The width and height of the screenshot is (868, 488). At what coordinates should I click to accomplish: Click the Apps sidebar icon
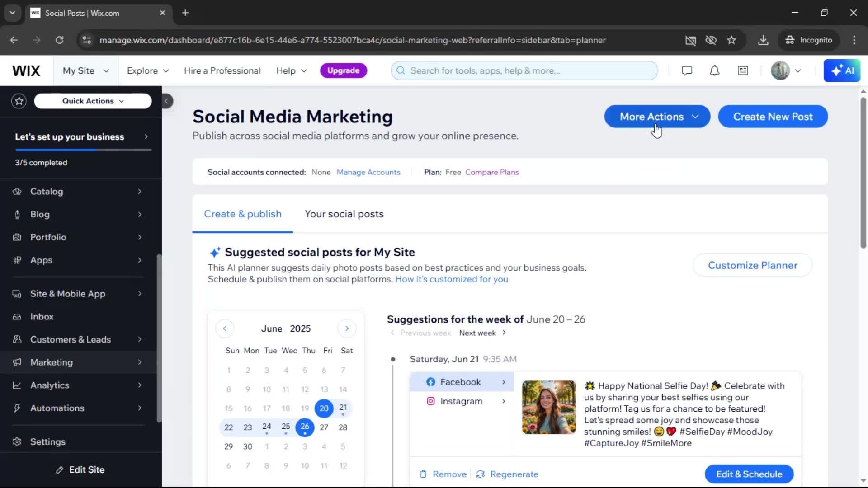[17, 260]
